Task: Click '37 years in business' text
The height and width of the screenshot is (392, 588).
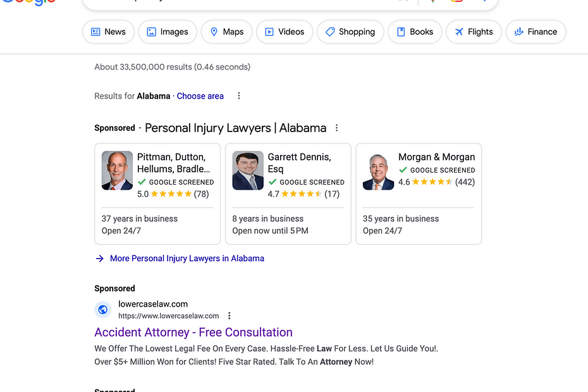Action: click(140, 219)
